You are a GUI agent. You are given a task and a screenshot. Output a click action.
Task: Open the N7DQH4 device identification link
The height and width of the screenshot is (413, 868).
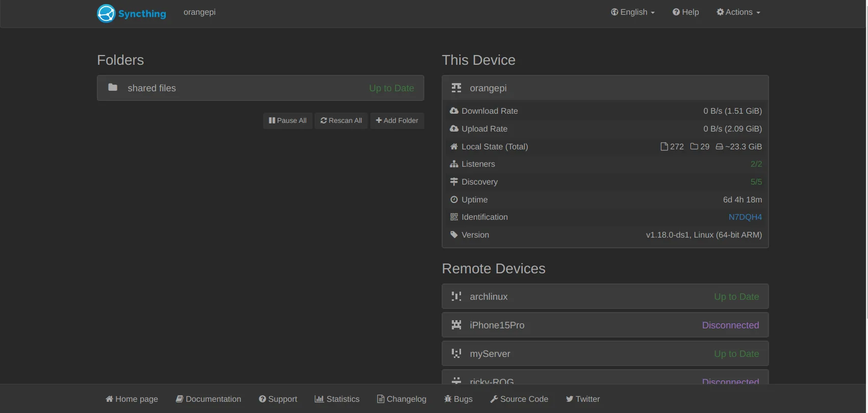(x=745, y=217)
